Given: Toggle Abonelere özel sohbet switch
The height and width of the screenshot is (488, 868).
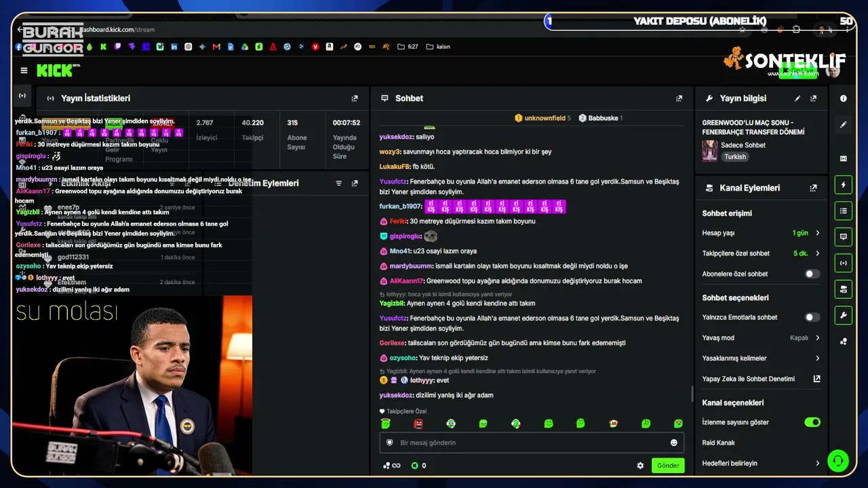Looking at the screenshot, I should click(812, 274).
